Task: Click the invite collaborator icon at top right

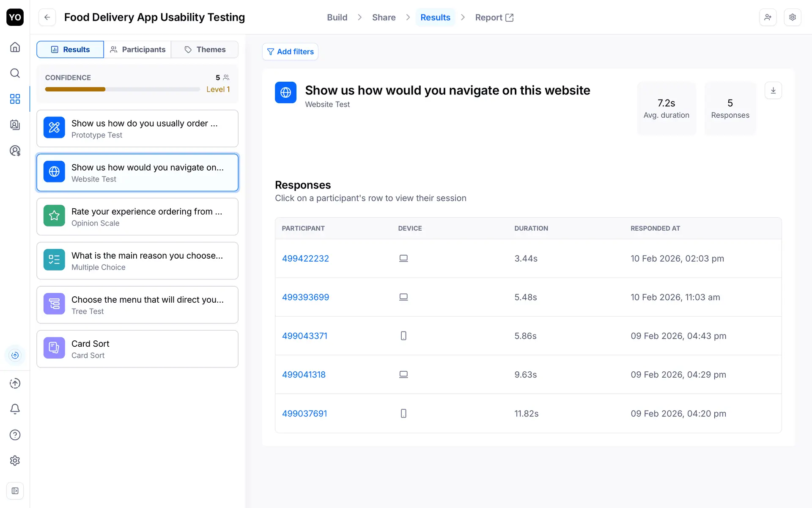Action: pos(768,17)
